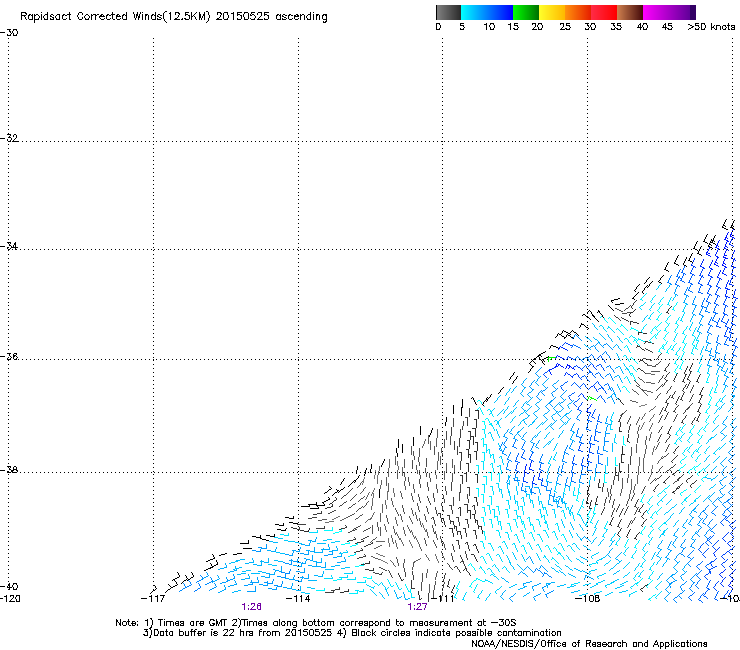Click the red 30–35 knots legend segment

pos(604,12)
